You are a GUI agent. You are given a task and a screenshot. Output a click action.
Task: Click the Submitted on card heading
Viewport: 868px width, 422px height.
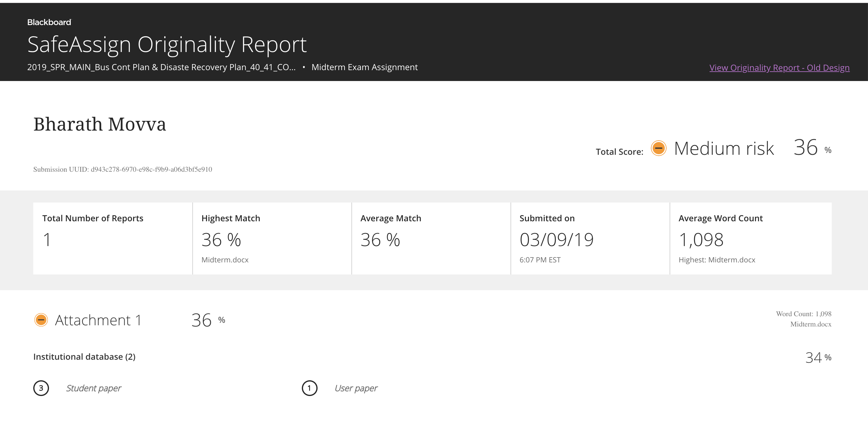547,218
